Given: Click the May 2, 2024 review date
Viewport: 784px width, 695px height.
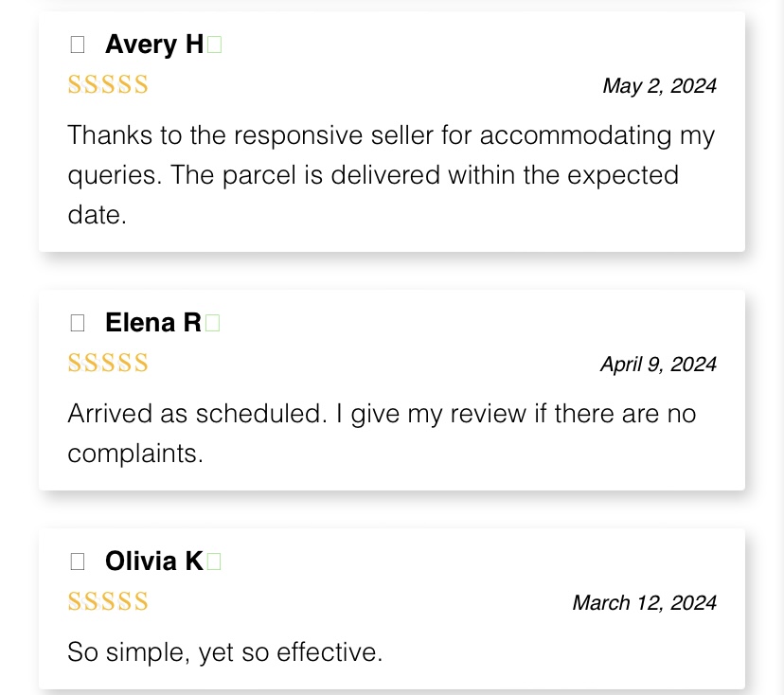Looking at the screenshot, I should pos(659,86).
